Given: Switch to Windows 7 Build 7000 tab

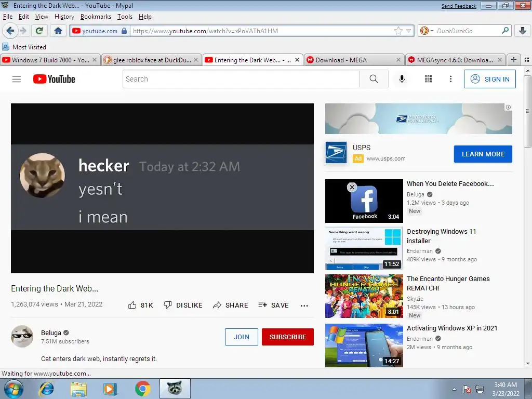Looking at the screenshot, I should click(50, 60).
